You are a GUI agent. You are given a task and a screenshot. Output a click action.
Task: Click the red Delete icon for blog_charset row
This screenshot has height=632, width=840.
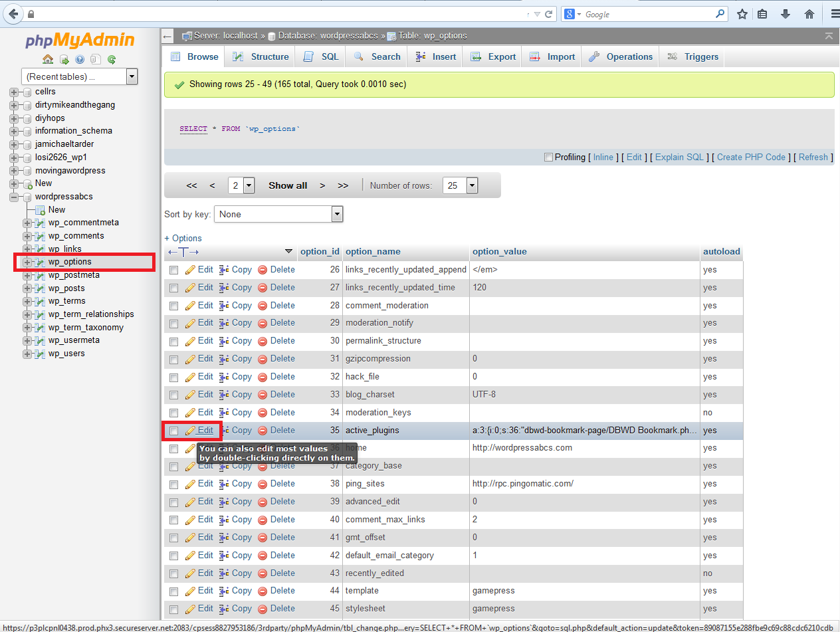262,395
